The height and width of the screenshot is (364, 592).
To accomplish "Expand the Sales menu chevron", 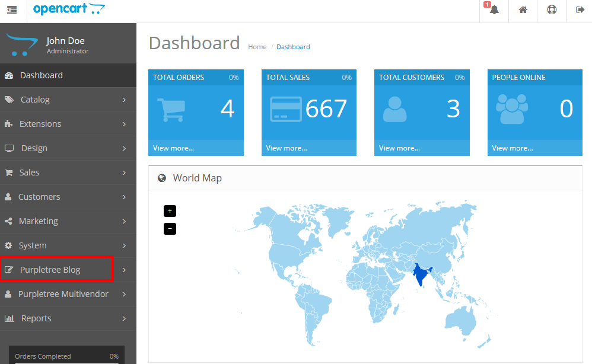I will coord(124,173).
